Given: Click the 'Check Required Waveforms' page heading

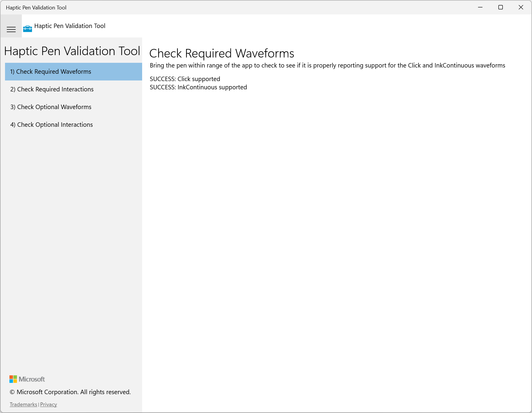Looking at the screenshot, I should (x=222, y=53).
